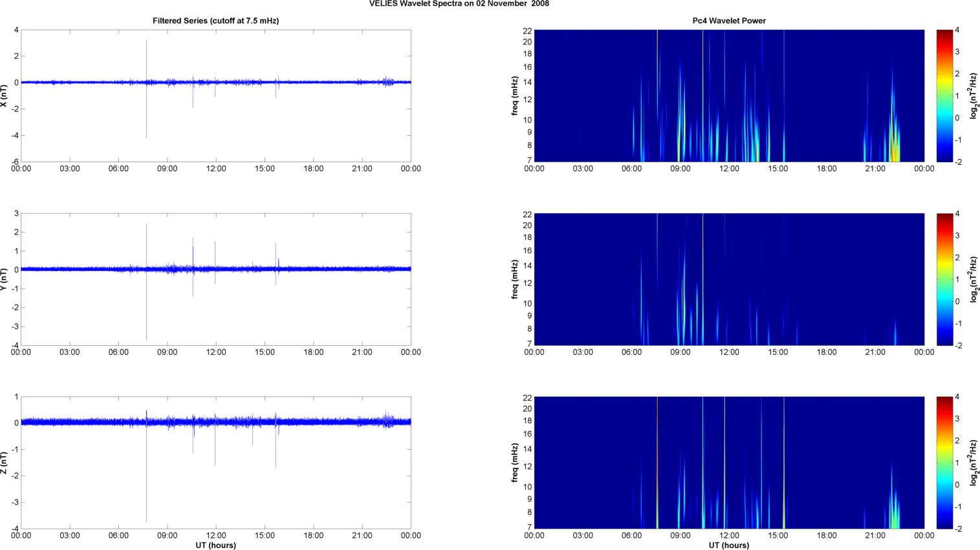Click the Z (nT) axis label

tap(4, 463)
